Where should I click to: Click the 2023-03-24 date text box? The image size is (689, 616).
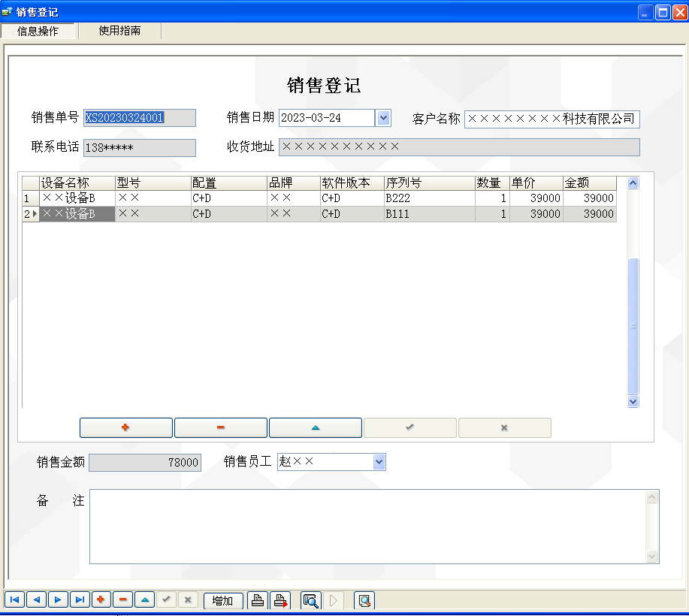point(327,118)
